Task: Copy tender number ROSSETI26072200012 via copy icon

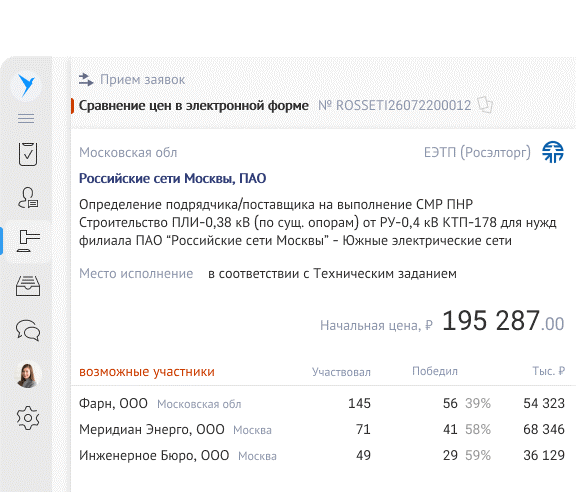Action: click(x=485, y=105)
